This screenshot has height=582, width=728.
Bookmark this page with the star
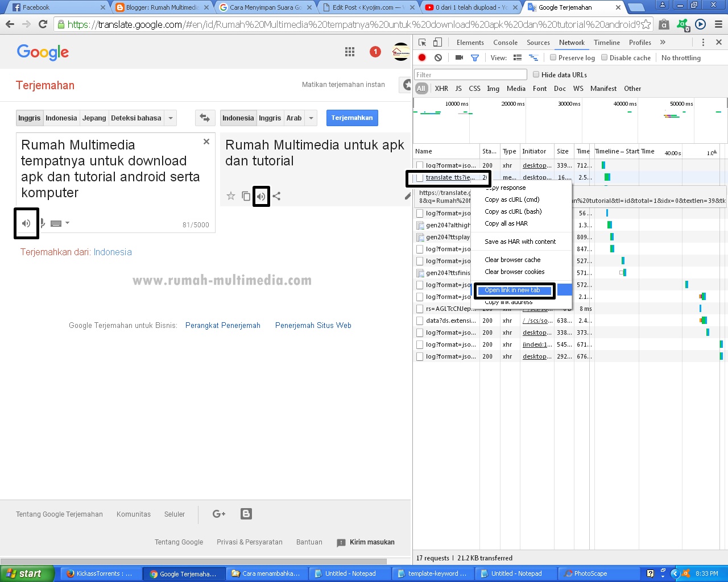[646, 24]
